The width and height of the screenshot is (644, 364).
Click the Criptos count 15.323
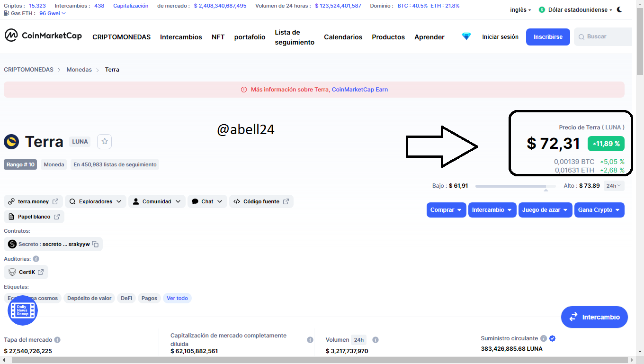point(37,6)
